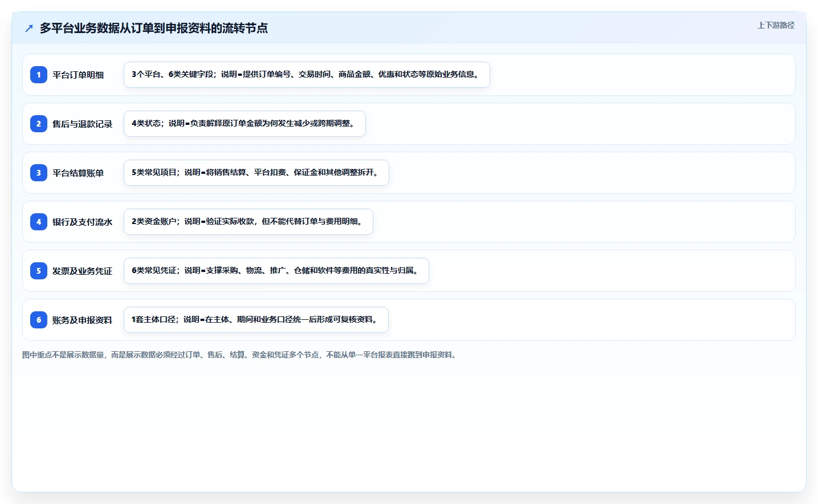Open the 4类状态 description box

pos(245,124)
